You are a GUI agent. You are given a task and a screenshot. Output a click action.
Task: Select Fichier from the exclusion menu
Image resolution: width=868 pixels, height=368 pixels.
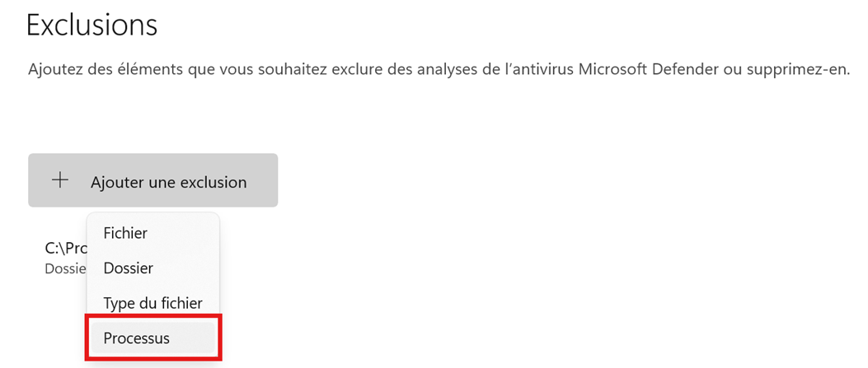(x=125, y=233)
